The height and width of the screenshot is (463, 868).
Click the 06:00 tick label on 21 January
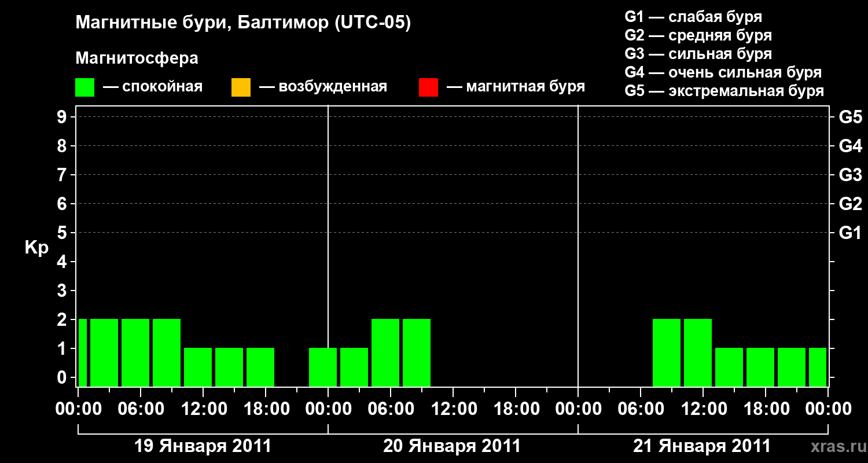click(x=640, y=409)
